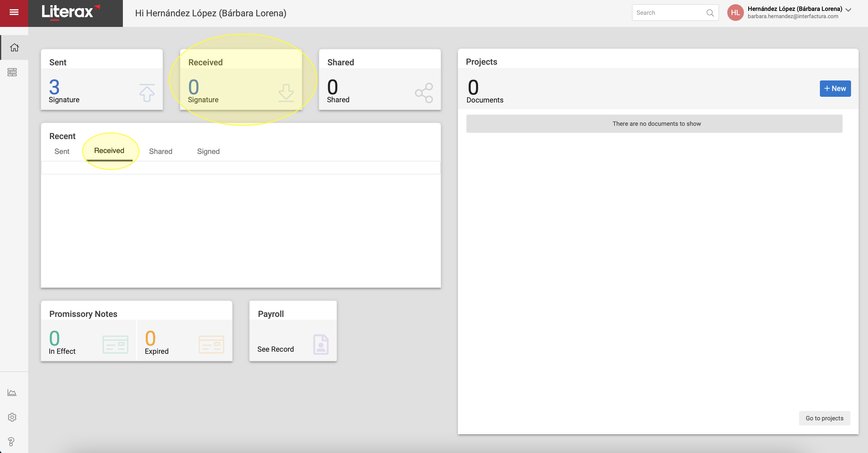The width and height of the screenshot is (868, 453).
Task: Click the search magnifier icon
Action: pyautogui.click(x=710, y=13)
